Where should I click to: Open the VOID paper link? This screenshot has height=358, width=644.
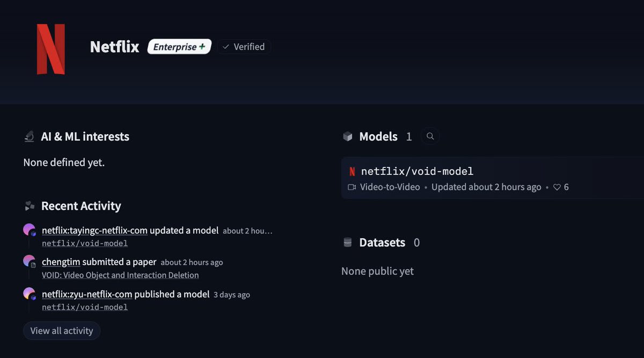coord(120,275)
